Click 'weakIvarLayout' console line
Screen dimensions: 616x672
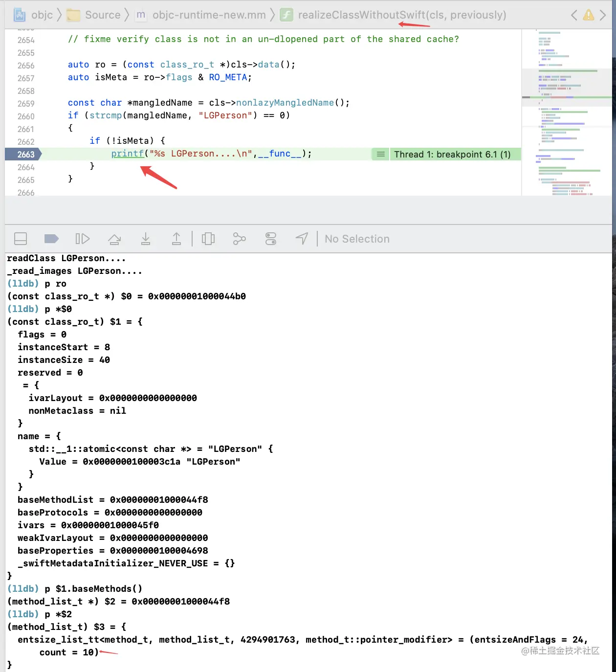point(113,538)
